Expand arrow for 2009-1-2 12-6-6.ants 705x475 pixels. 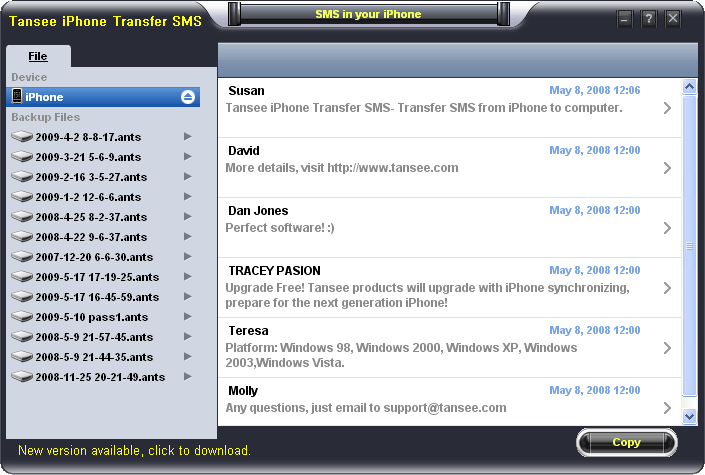[x=188, y=197]
